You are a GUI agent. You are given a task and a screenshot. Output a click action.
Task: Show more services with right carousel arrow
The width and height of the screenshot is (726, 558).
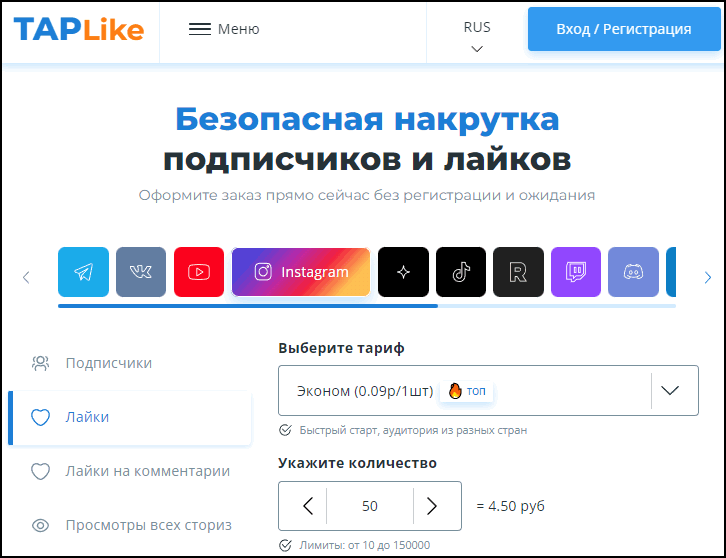tap(707, 277)
